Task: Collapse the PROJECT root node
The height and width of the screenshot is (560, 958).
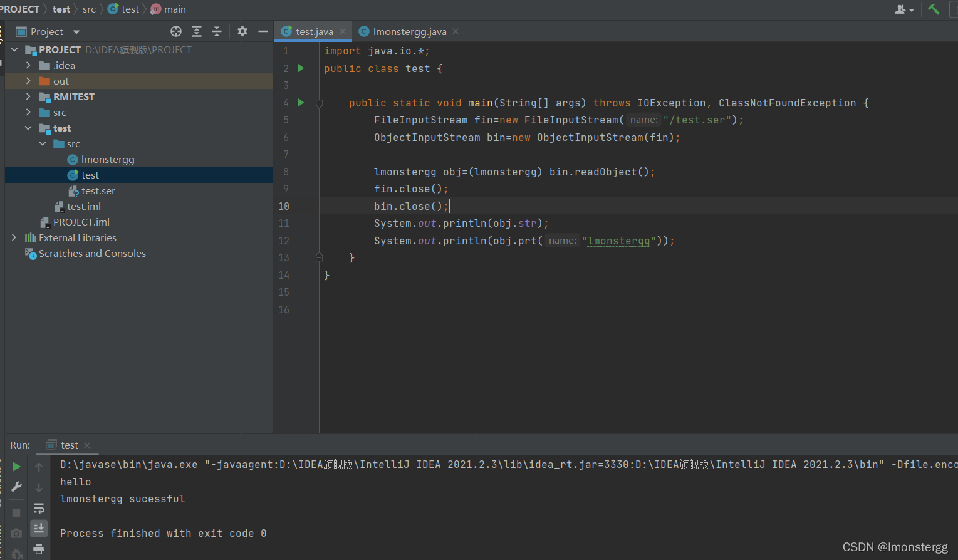Action: pyautogui.click(x=14, y=49)
